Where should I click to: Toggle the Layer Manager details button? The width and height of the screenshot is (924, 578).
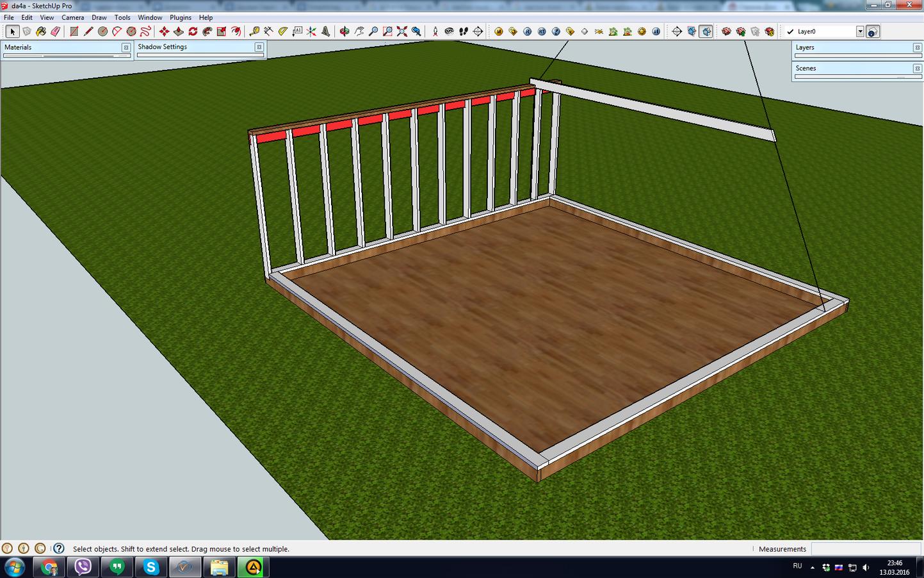tap(873, 31)
